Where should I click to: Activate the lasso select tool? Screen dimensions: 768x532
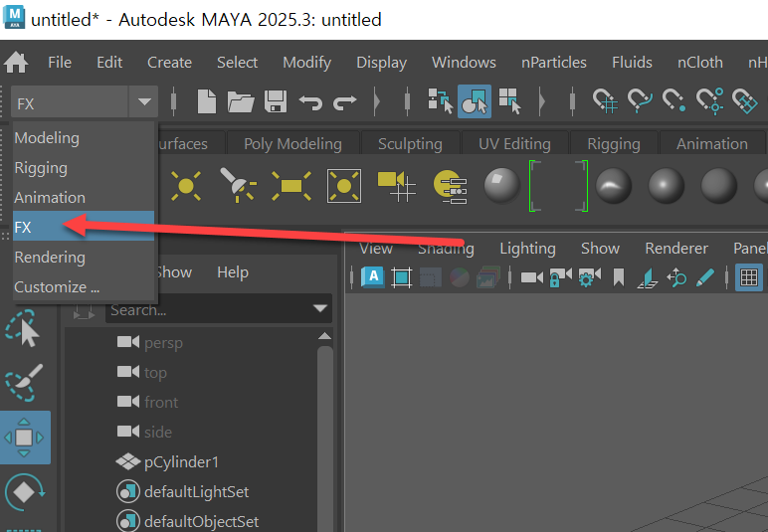pos(22,328)
